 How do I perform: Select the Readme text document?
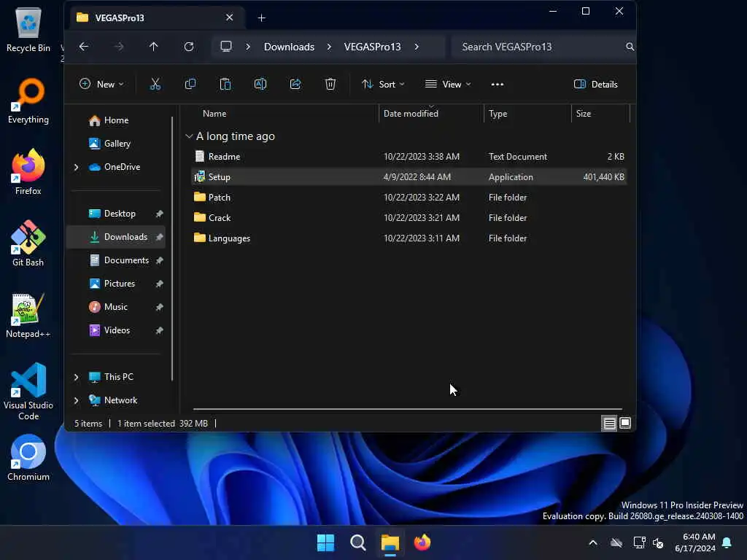click(x=409, y=157)
